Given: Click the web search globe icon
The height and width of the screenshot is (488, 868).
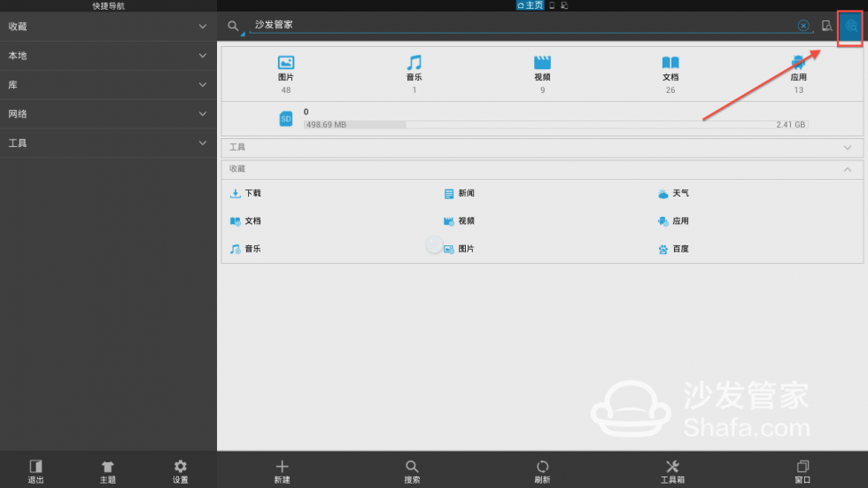Looking at the screenshot, I should (x=850, y=26).
